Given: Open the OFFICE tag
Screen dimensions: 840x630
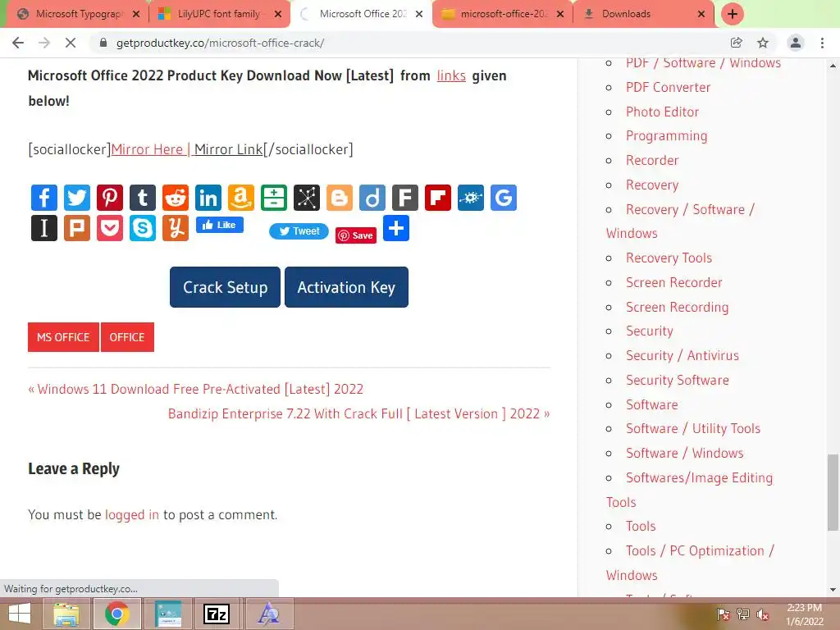Looking at the screenshot, I should (127, 337).
